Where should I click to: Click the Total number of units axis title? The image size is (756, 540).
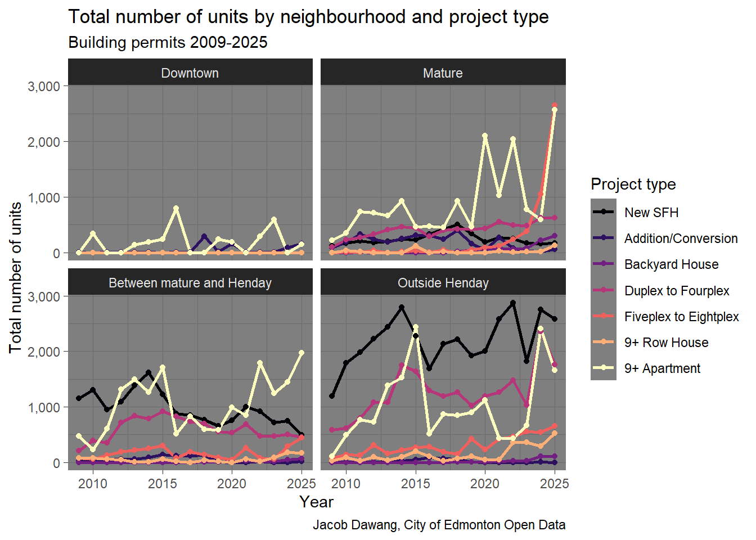coord(15,277)
